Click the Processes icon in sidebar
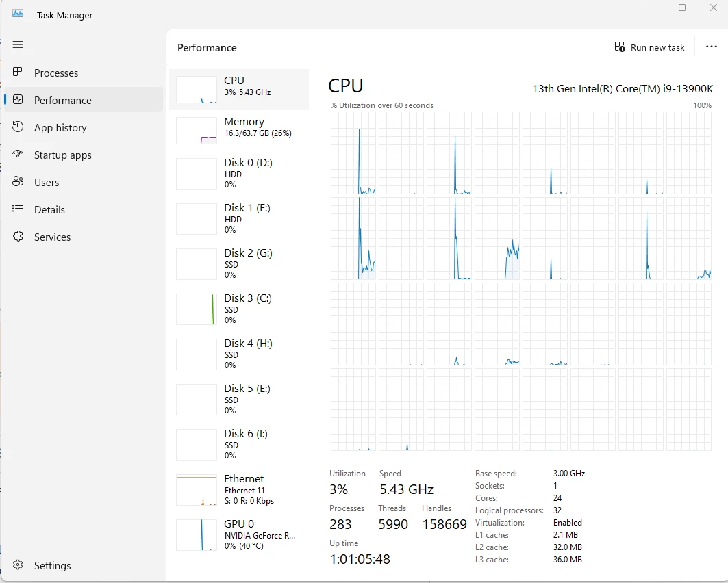Viewport: 728px width, 583px height. click(x=18, y=72)
